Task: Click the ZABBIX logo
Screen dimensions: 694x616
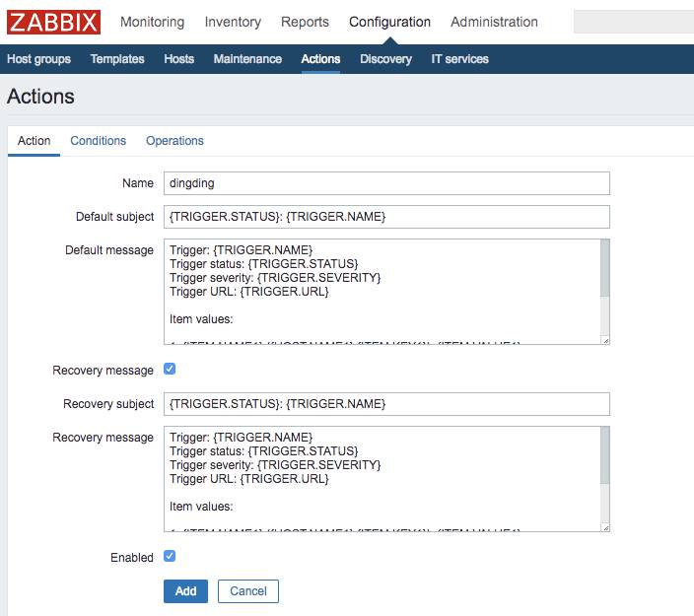Action: coord(53,22)
